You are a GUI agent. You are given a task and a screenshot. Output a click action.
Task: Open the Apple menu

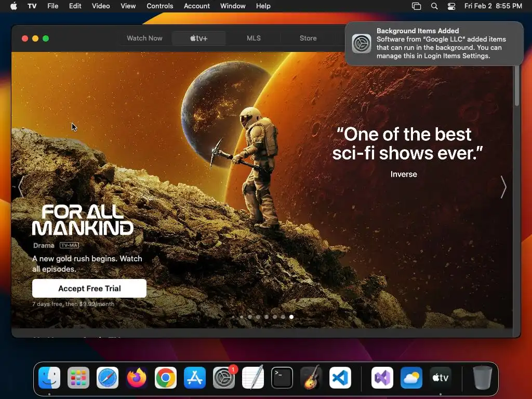pos(14,6)
